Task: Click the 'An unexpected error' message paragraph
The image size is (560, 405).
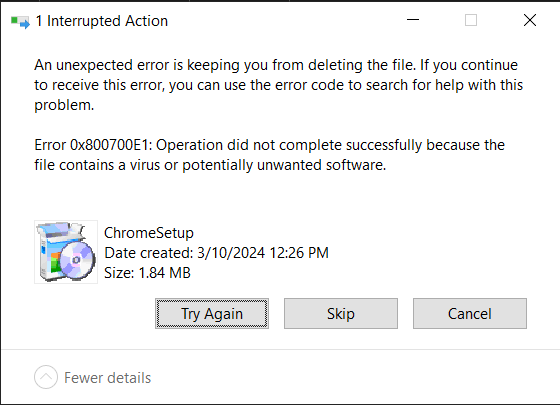Action: click(279, 85)
